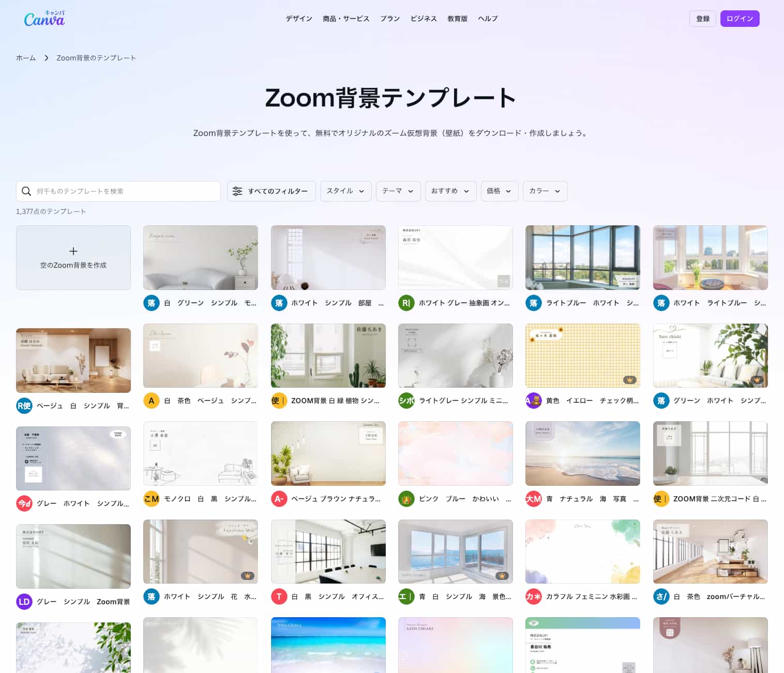This screenshot has width=784, height=673.
Task: Open 今d avatar beside グレー ホワイト シンプル
Action: (24, 503)
